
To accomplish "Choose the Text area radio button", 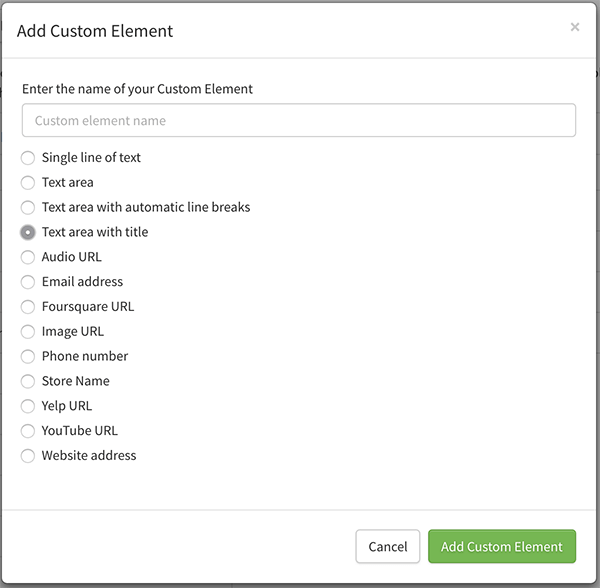I will [28, 182].
